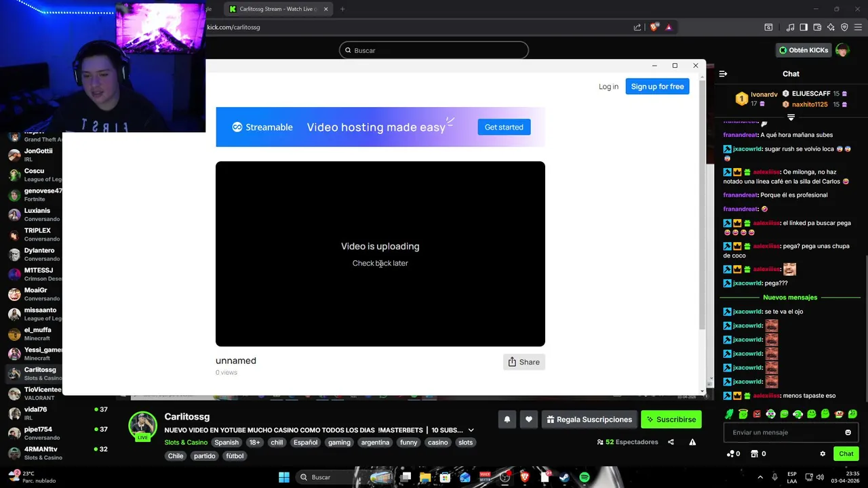Click the argentina tag

[375, 443]
